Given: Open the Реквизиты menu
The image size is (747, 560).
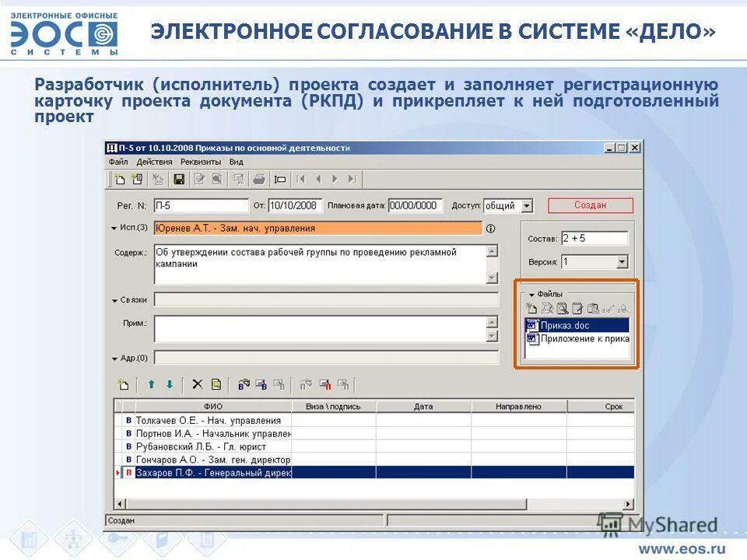Looking at the screenshot, I should tap(201, 162).
